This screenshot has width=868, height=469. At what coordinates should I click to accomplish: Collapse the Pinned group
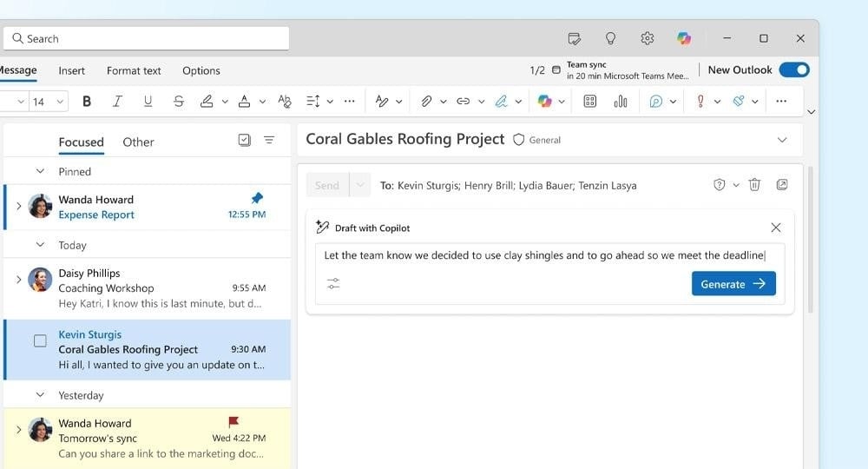(40, 171)
